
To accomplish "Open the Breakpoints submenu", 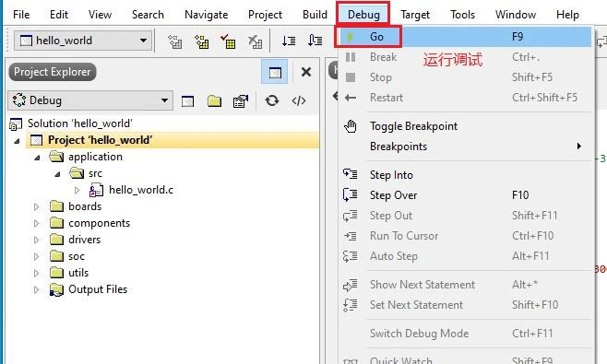I will 465,147.
